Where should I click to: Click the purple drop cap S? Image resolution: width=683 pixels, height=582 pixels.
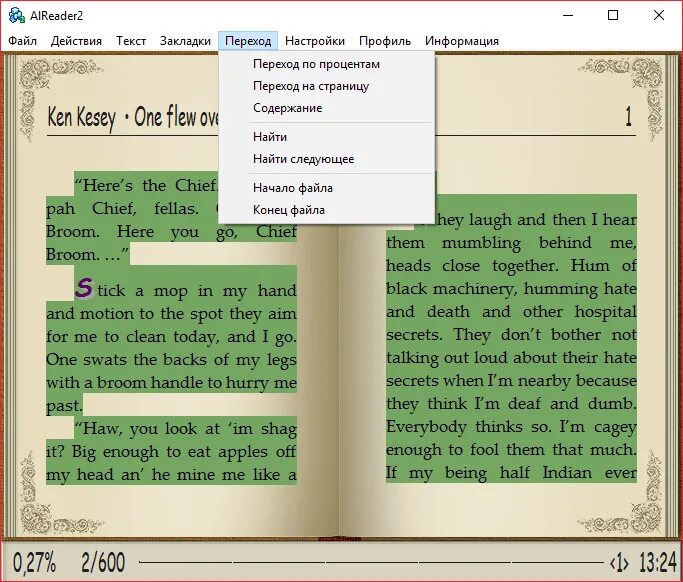(x=84, y=288)
